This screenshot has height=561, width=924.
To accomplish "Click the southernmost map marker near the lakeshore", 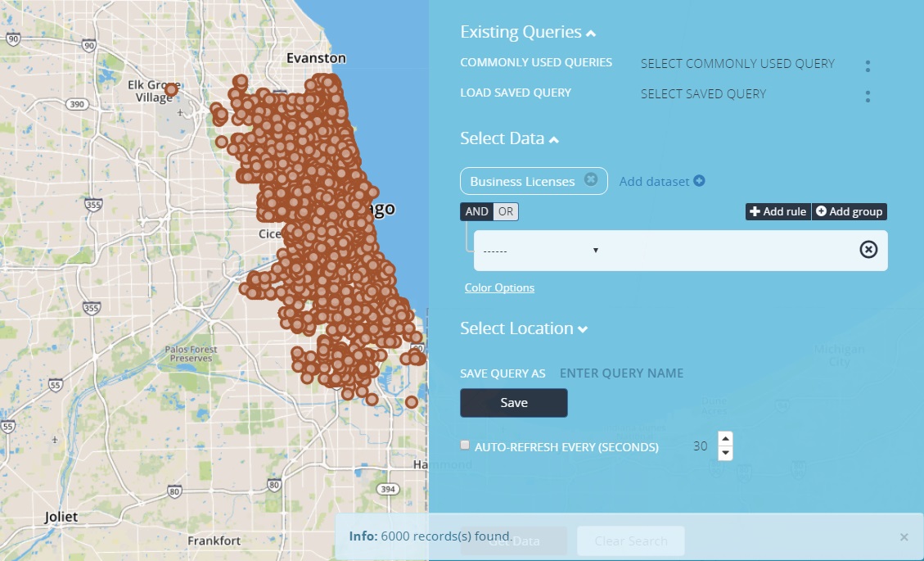I will point(411,401).
